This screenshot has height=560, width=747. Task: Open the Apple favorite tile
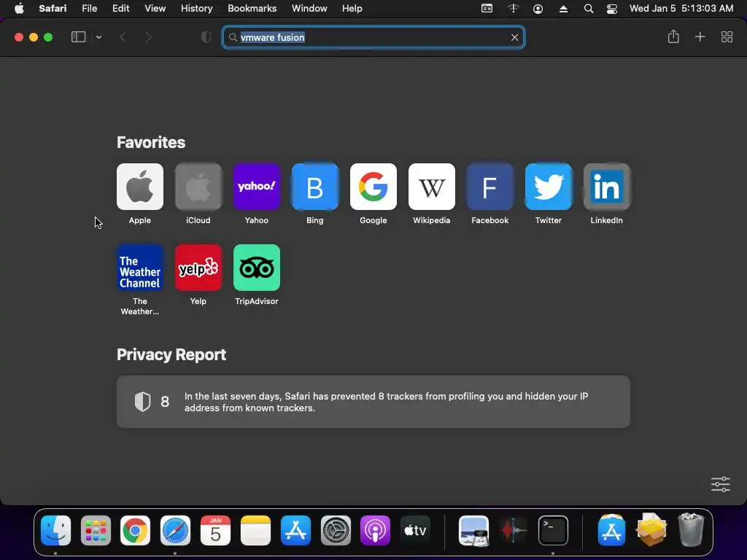click(139, 187)
